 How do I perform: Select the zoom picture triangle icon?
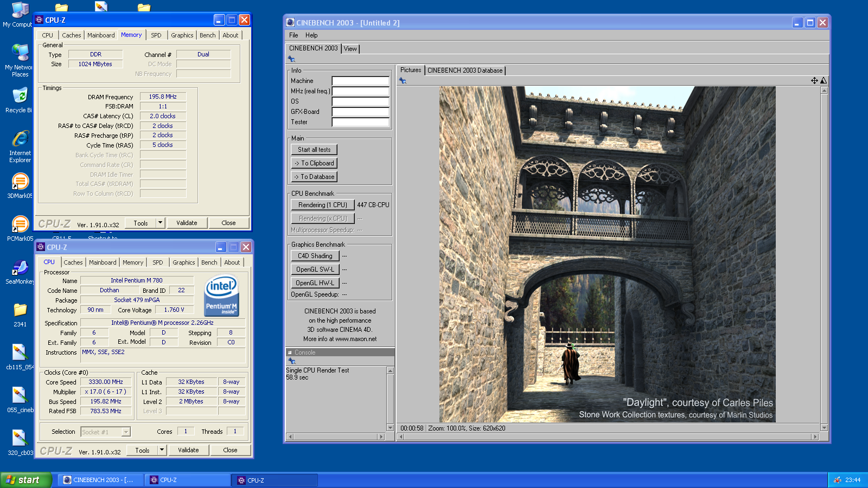[824, 80]
